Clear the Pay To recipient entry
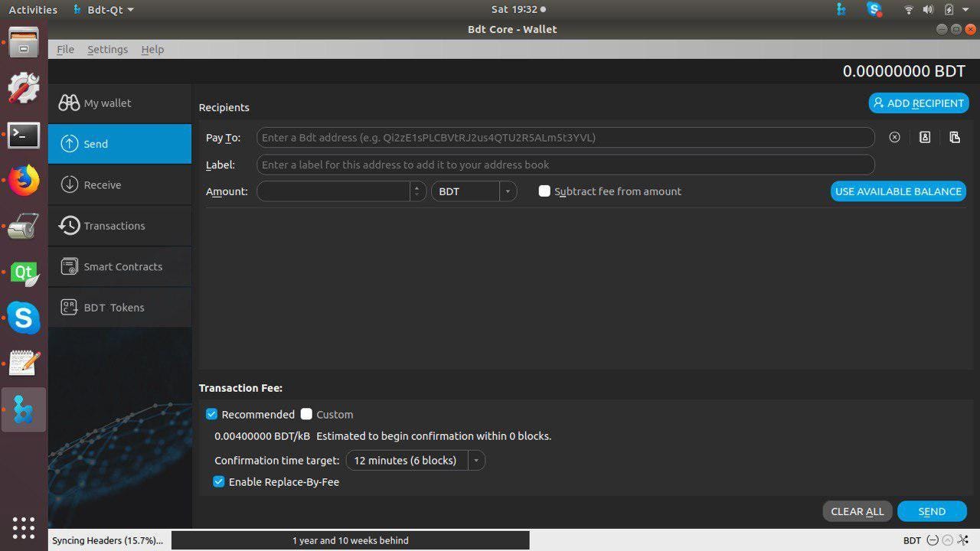Viewport: 980px width, 551px height. [x=894, y=138]
